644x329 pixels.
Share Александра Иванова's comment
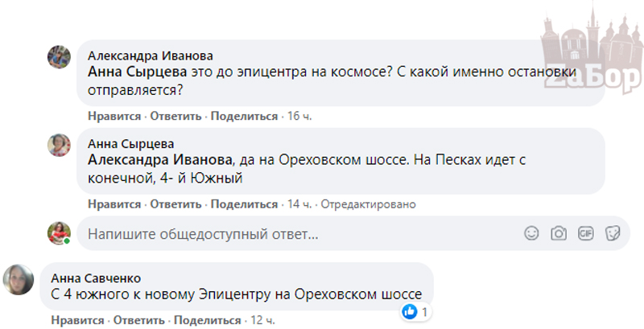pos(244,117)
